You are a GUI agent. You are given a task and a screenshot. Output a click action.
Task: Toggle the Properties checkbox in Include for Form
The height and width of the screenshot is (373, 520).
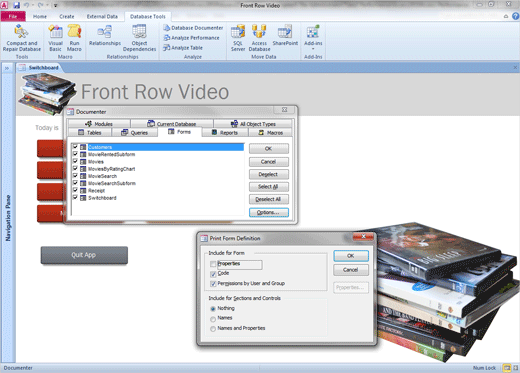pyautogui.click(x=213, y=264)
